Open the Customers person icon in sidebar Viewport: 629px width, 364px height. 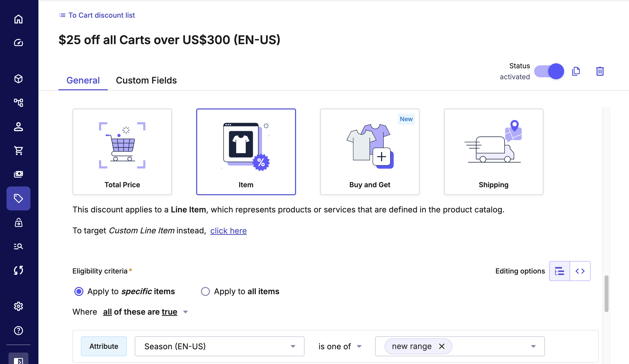coord(18,127)
